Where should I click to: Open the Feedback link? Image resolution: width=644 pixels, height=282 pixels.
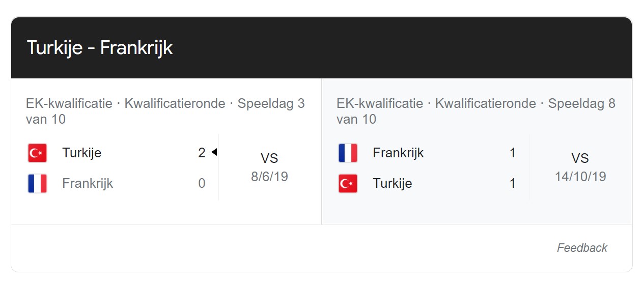click(582, 248)
